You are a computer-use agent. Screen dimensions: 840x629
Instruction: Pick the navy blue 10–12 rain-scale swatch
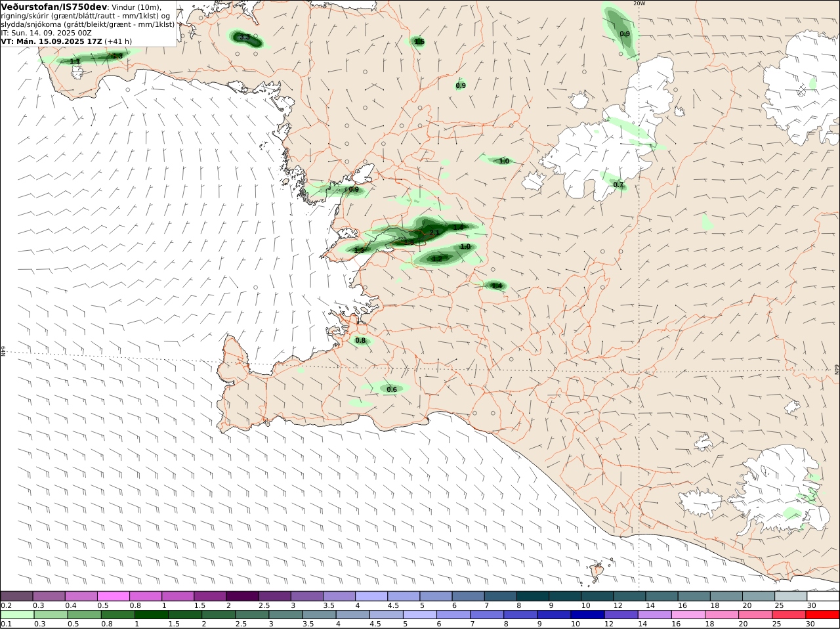[x=587, y=615]
